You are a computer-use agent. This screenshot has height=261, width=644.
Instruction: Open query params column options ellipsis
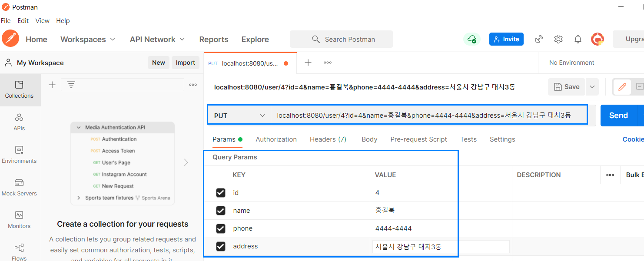610,175
